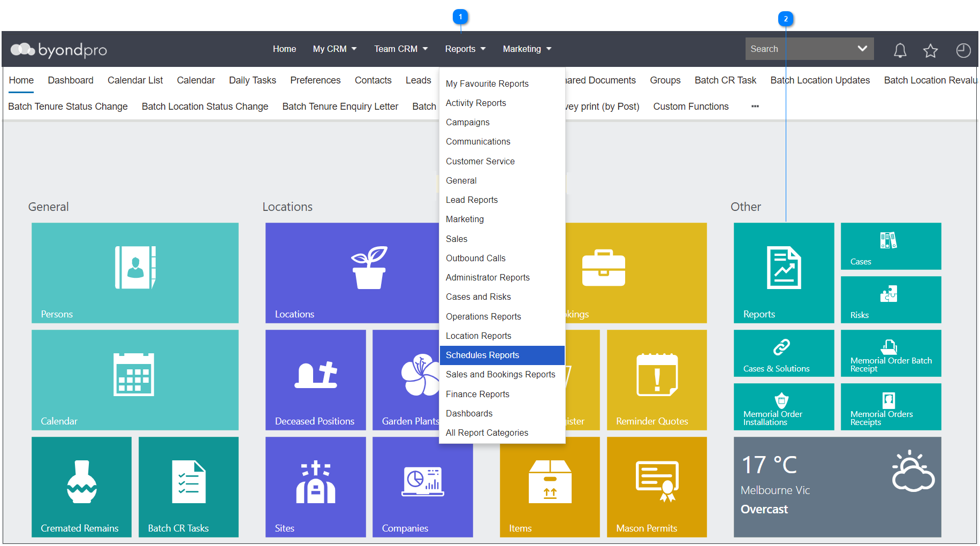Image resolution: width=980 pixels, height=546 pixels.
Task: Open the Leads tab
Action: 418,80
